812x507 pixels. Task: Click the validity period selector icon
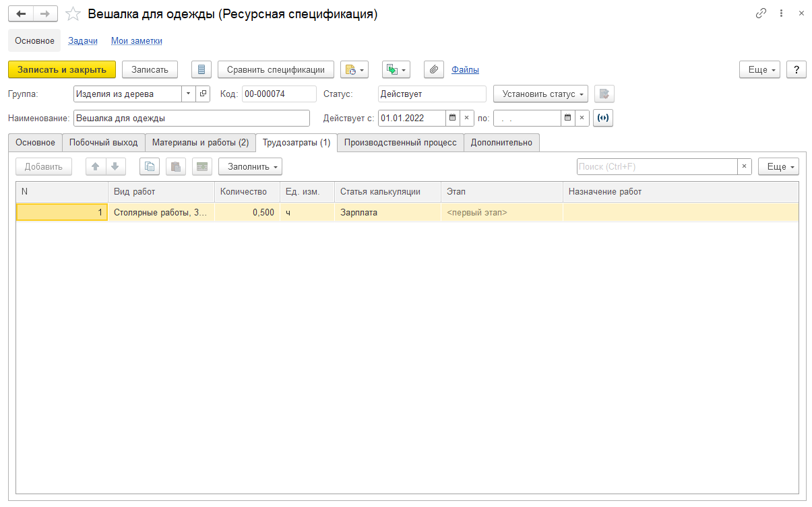pyautogui.click(x=603, y=118)
